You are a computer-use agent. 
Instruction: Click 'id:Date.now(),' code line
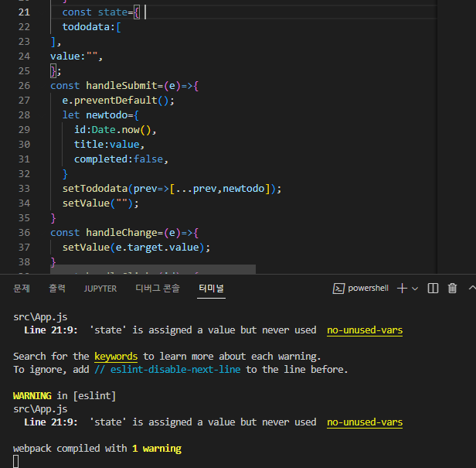coord(115,130)
